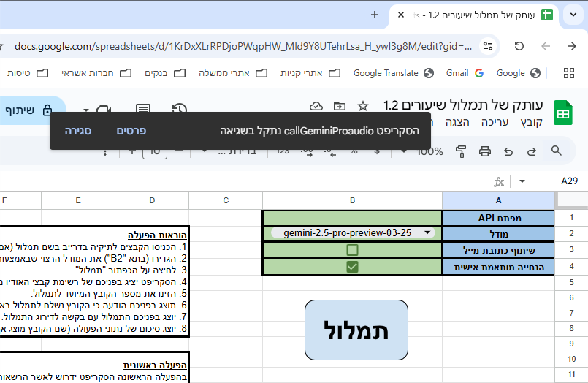Open the קובץ menu
This screenshot has width=588, height=383.
click(x=531, y=123)
